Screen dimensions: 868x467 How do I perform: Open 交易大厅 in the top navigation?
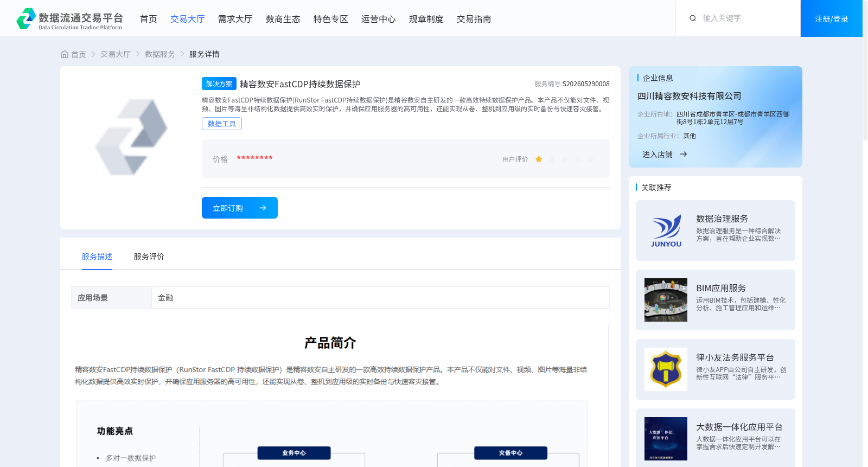[187, 19]
